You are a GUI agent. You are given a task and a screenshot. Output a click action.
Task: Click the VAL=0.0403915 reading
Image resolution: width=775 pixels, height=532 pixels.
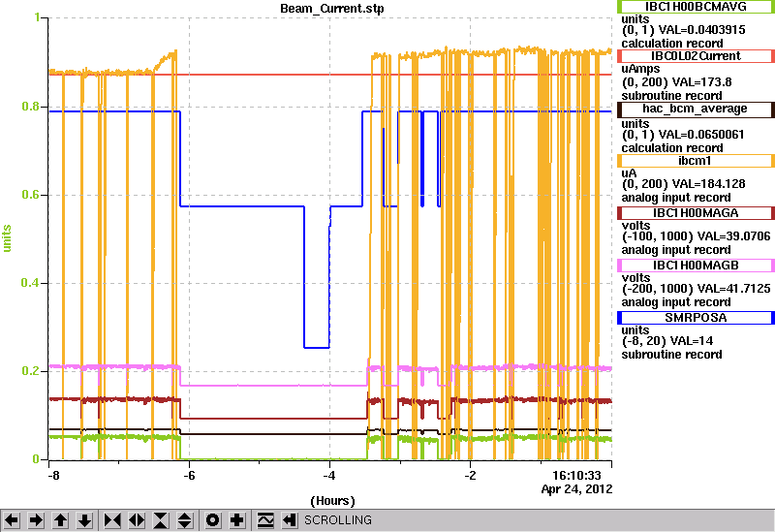(x=701, y=30)
